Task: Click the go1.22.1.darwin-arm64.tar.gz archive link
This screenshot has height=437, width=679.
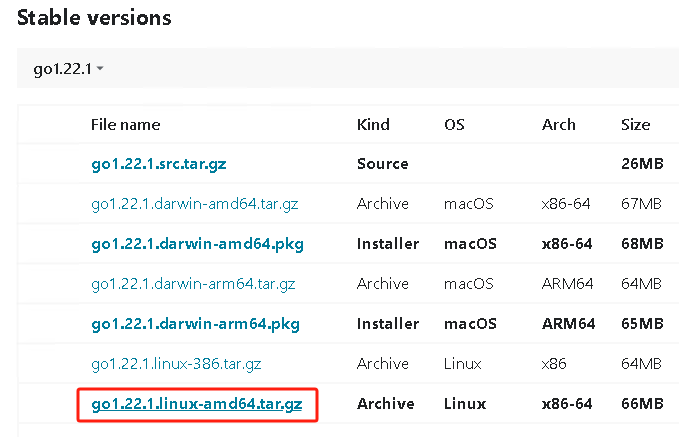Action: point(193,284)
